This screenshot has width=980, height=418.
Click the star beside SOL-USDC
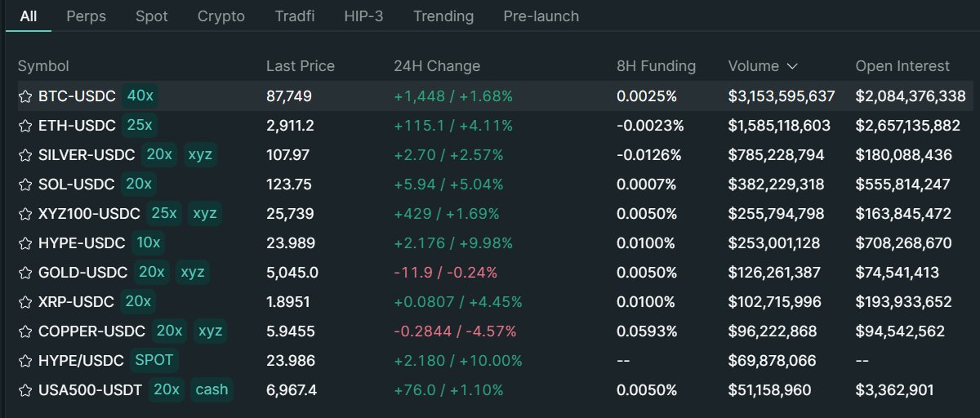[25, 185]
